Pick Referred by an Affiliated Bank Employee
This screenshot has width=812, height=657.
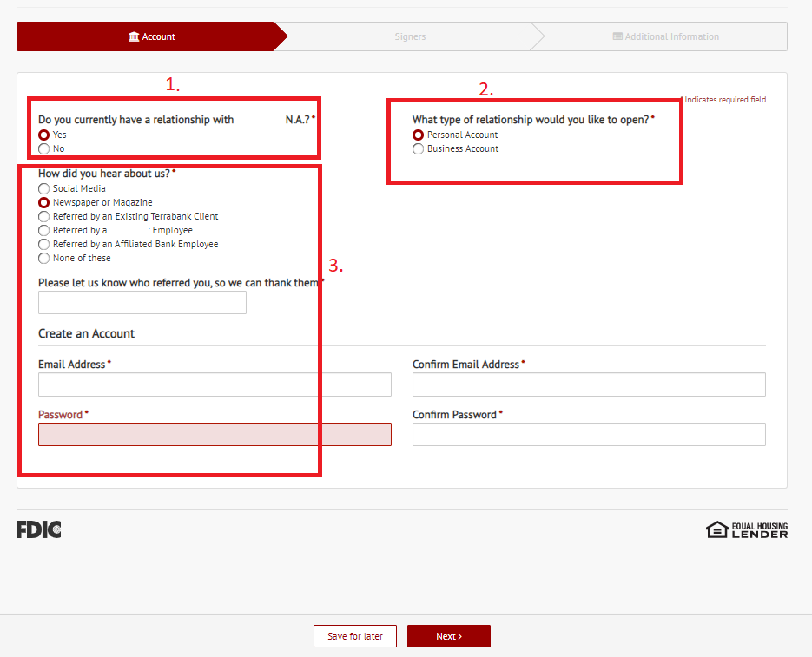point(43,245)
